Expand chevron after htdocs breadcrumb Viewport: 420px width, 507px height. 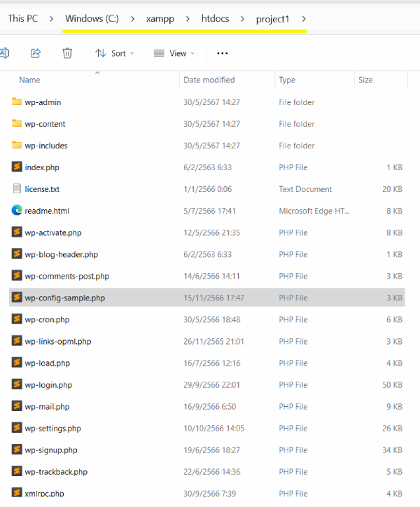point(242,19)
